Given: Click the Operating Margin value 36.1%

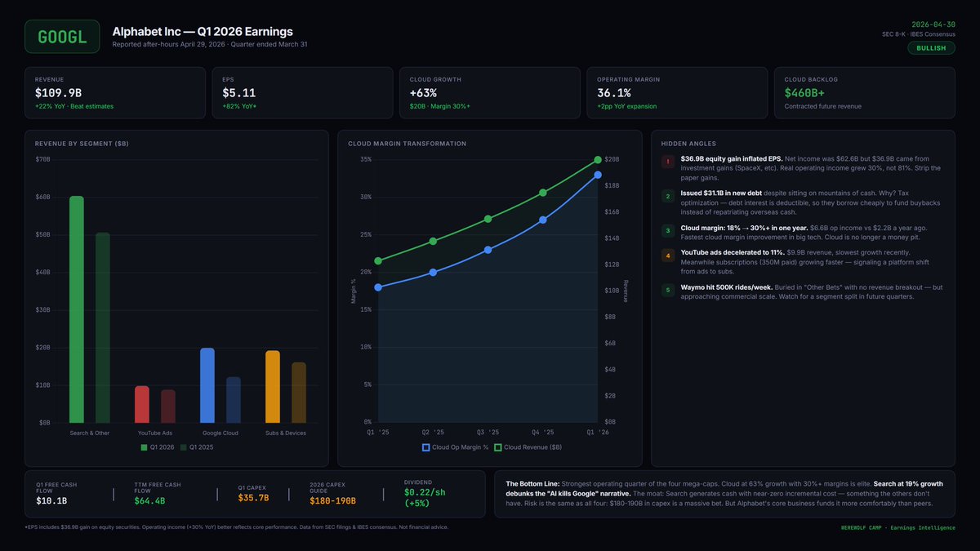Looking at the screenshot, I should click(613, 93).
